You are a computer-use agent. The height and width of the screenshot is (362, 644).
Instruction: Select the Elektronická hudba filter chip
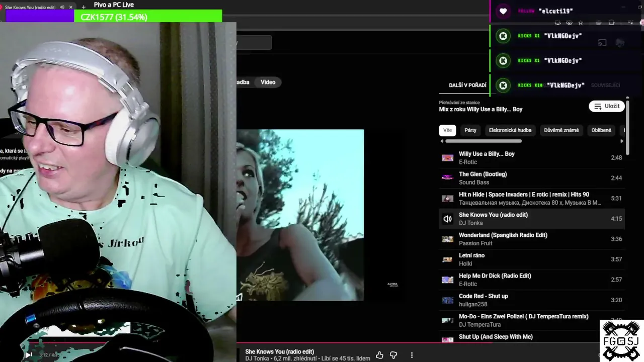point(510,130)
